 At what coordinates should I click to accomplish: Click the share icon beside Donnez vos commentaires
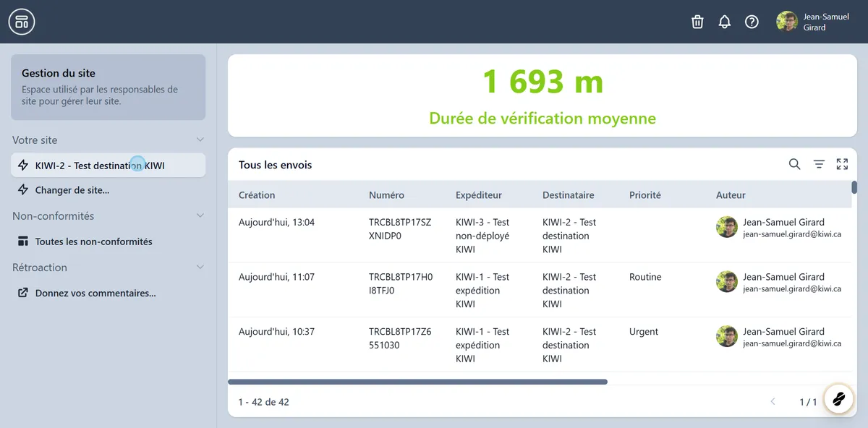pyautogui.click(x=24, y=293)
